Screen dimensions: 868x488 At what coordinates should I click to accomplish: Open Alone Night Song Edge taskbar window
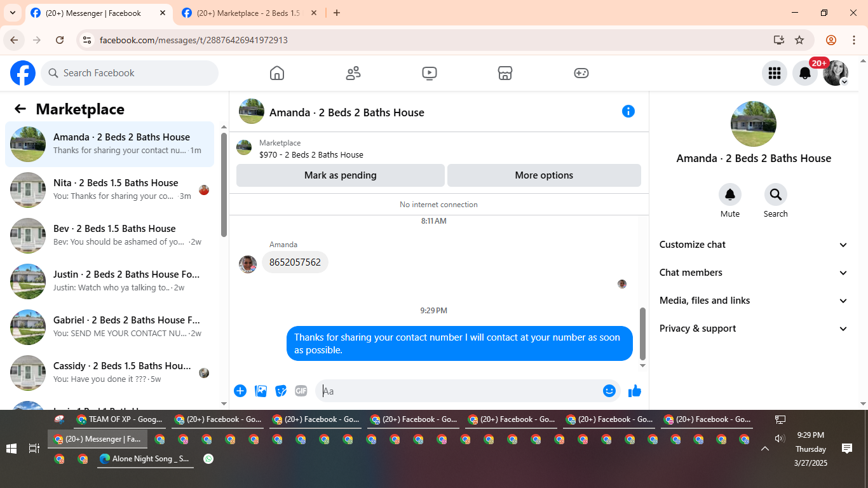144,459
